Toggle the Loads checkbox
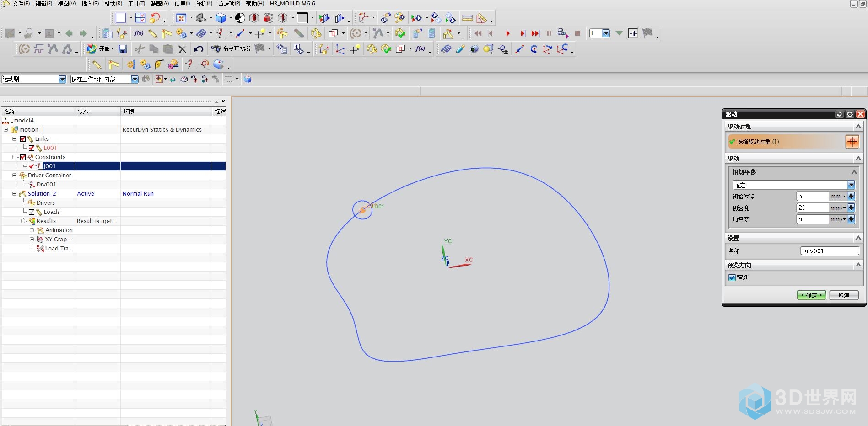The width and height of the screenshot is (868, 426). 32,212
